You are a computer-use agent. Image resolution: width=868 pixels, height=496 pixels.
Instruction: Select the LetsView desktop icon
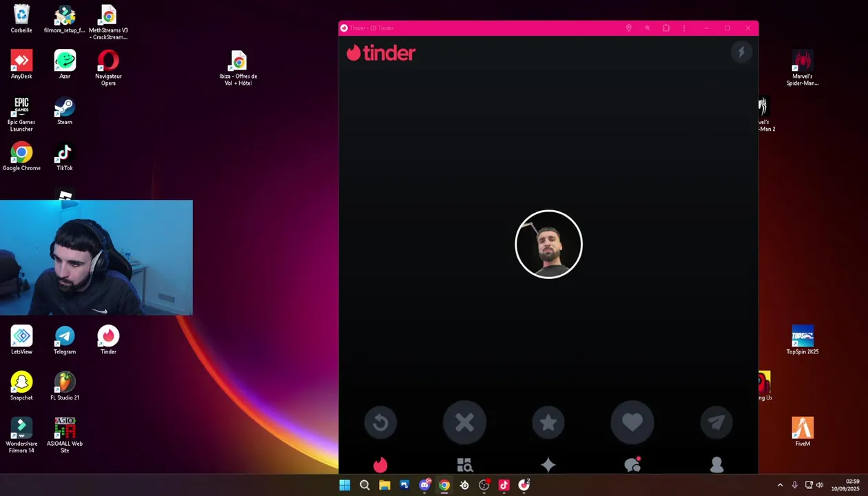point(21,340)
